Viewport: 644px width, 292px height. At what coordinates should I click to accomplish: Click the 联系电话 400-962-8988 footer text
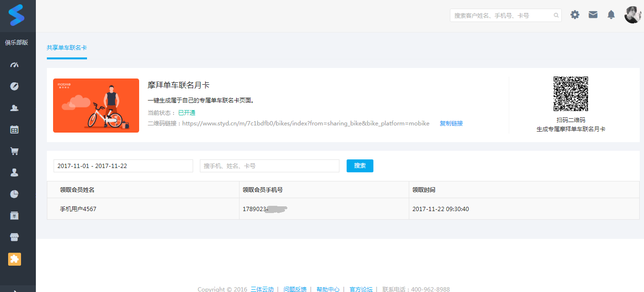pos(416,289)
